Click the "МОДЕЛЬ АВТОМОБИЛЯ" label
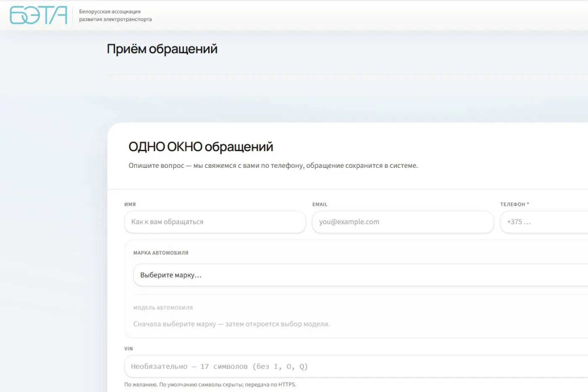 click(163, 308)
